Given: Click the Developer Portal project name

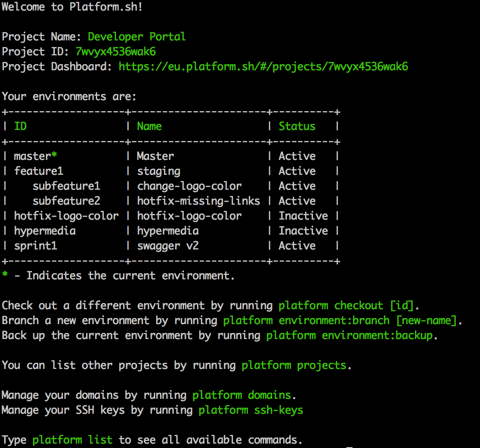Looking at the screenshot, I should tap(137, 36).
